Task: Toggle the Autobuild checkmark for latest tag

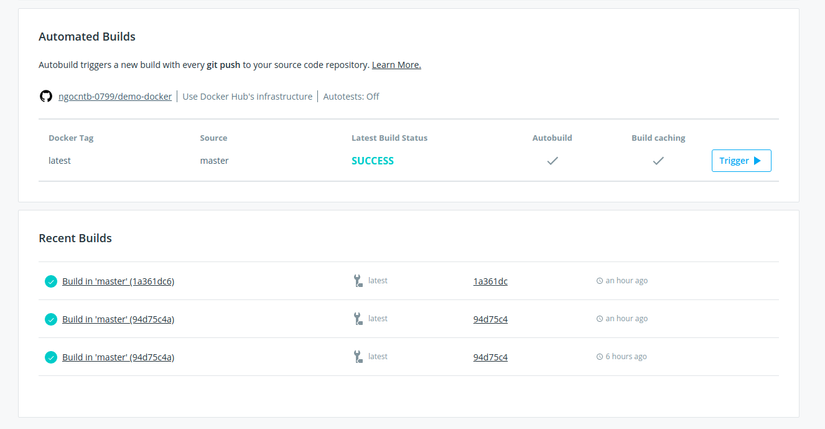Action: coord(552,160)
